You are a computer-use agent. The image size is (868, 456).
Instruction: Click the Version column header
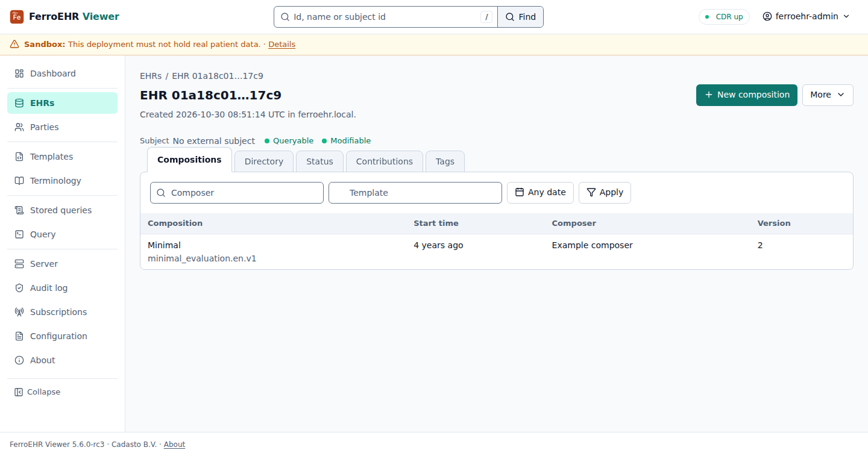click(x=774, y=223)
